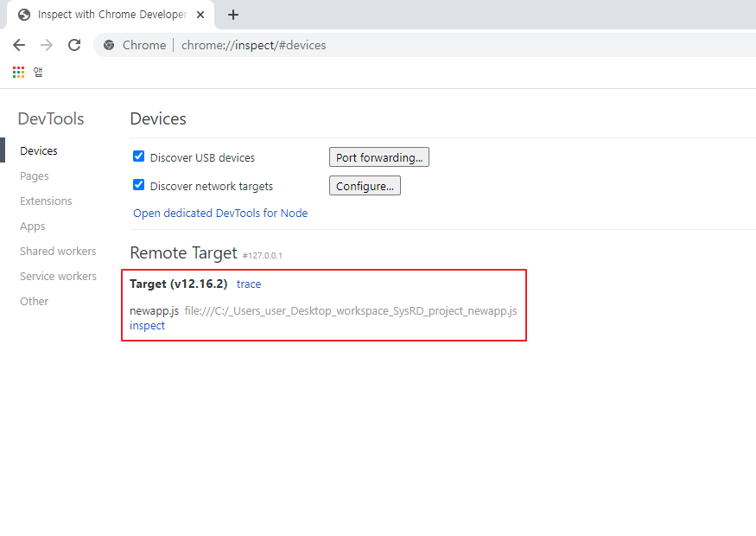
Task: Uncheck Discover USB devices
Action: tap(138, 156)
